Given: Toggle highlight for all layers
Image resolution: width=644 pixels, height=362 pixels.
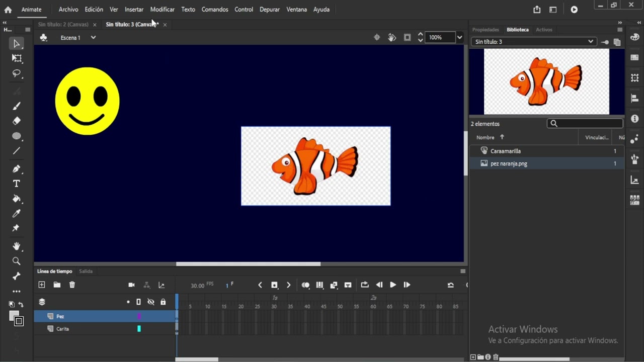Looking at the screenshot, I should [128, 302].
